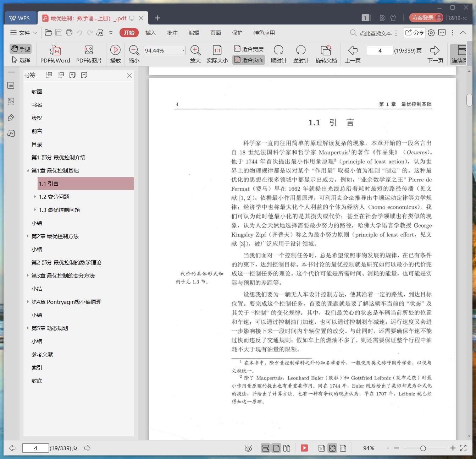Image resolution: width=476 pixels, height=459 pixels.
Task: Switch to the 插入 tab
Action: click(150, 33)
